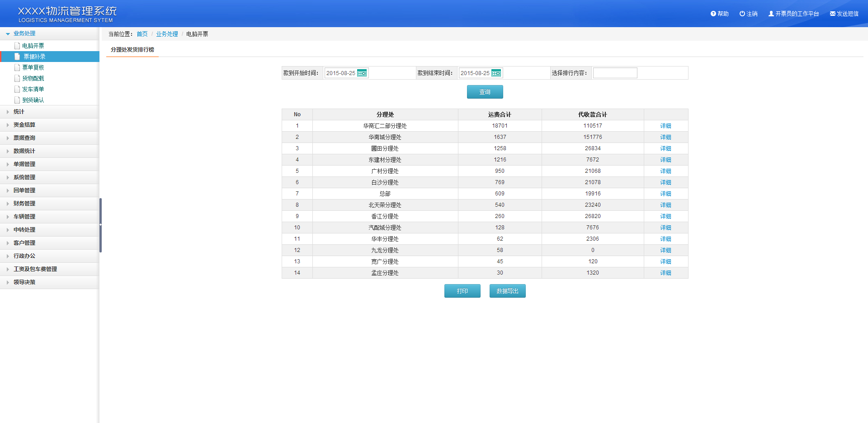Open 详细 for 白沙分理处
The height and width of the screenshot is (423, 868).
(665, 182)
